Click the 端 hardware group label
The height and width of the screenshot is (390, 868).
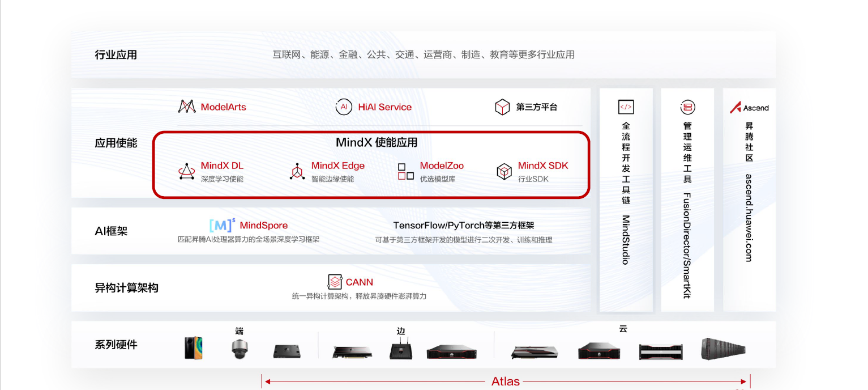tap(240, 331)
